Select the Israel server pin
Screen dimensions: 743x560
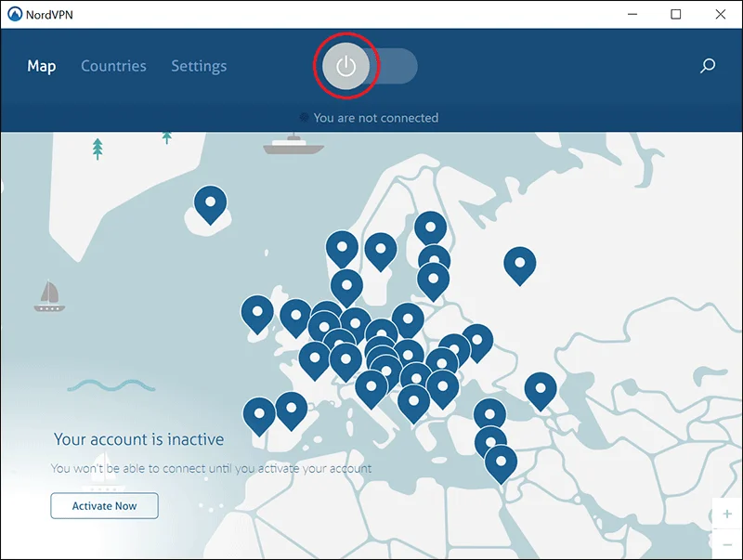(x=501, y=464)
